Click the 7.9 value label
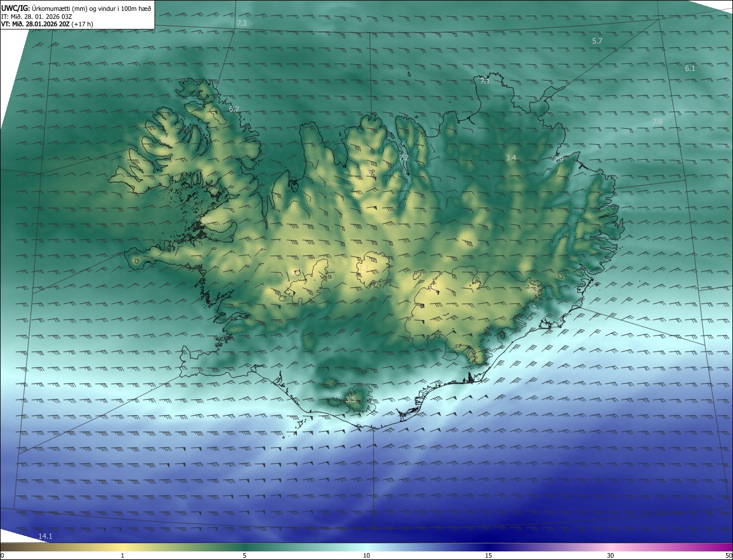The width and height of the screenshot is (733, 560). (x=657, y=121)
